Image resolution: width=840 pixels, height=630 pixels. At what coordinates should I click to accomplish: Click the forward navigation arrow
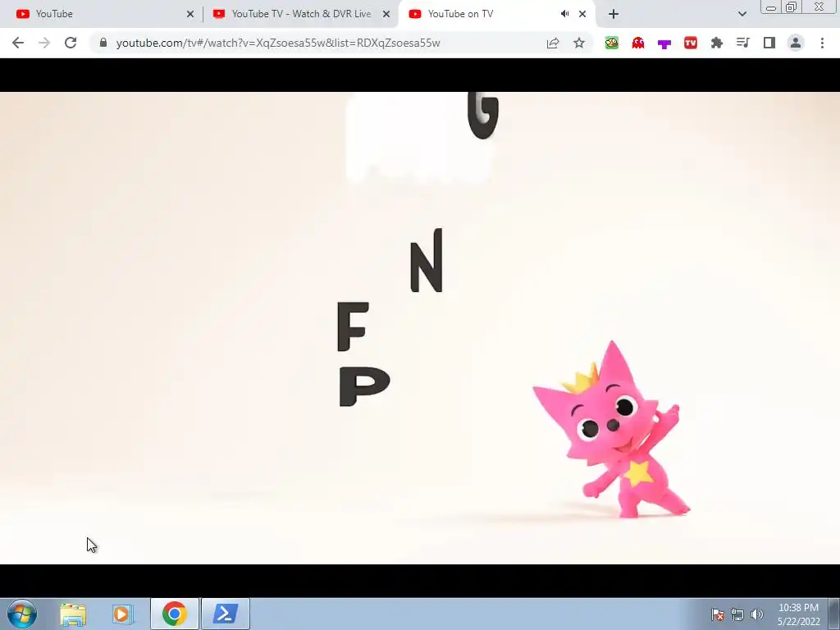[44, 43]
